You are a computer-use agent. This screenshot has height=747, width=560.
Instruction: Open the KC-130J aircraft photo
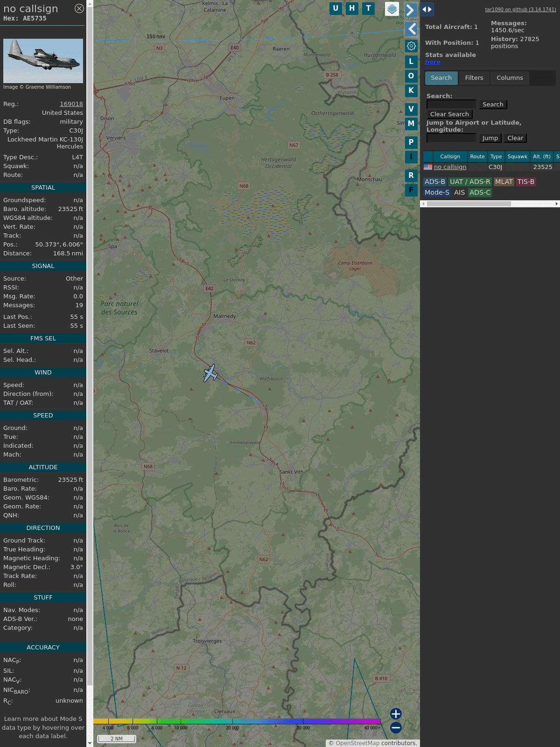tap(43, 61)
